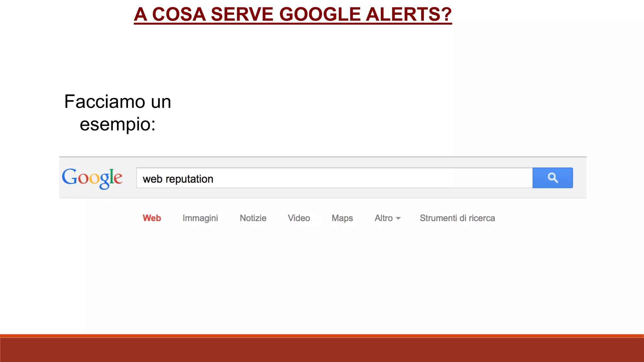
Task: Open the Notizie tab
Action: [x=253, y=218]
